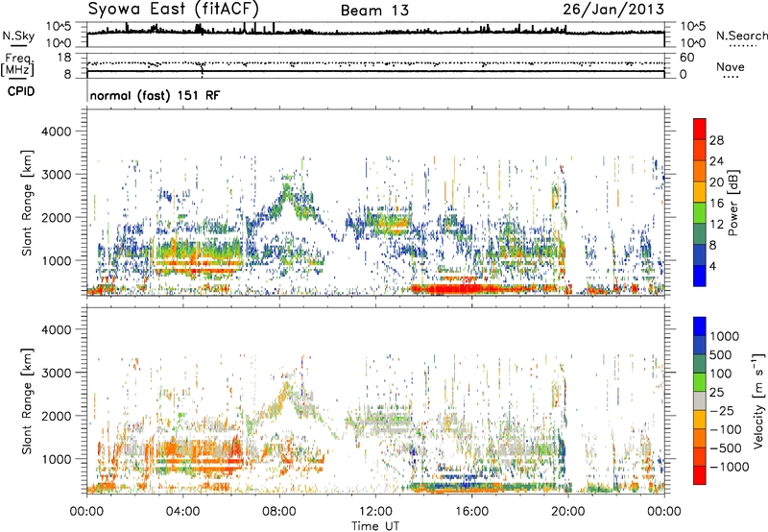The width and height of the screenshot is (768, 532).
Task: Click the '-100' Velocity colorbar value
Action: (x=726, y=429)
